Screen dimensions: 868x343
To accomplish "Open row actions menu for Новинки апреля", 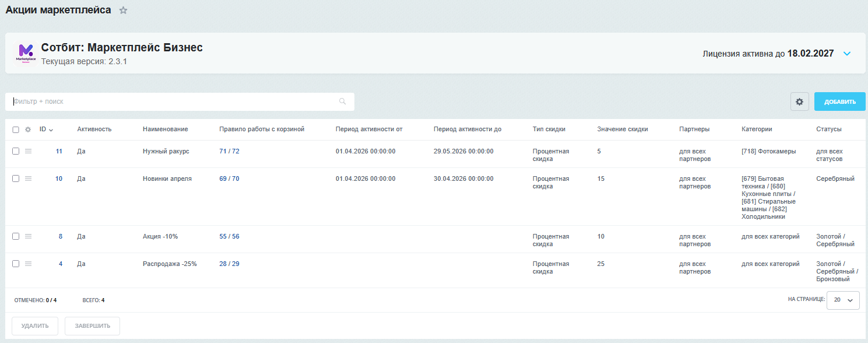I will click(28, 178).
